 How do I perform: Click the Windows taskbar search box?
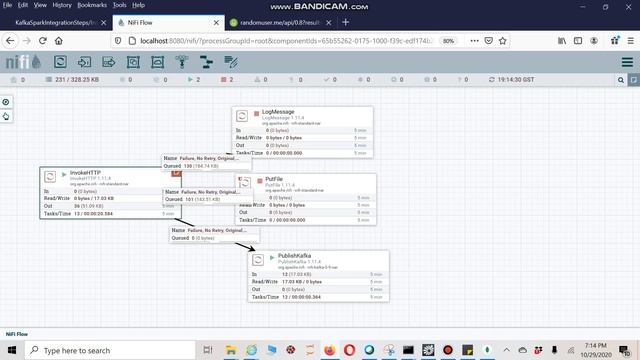[x=110, y=350]
